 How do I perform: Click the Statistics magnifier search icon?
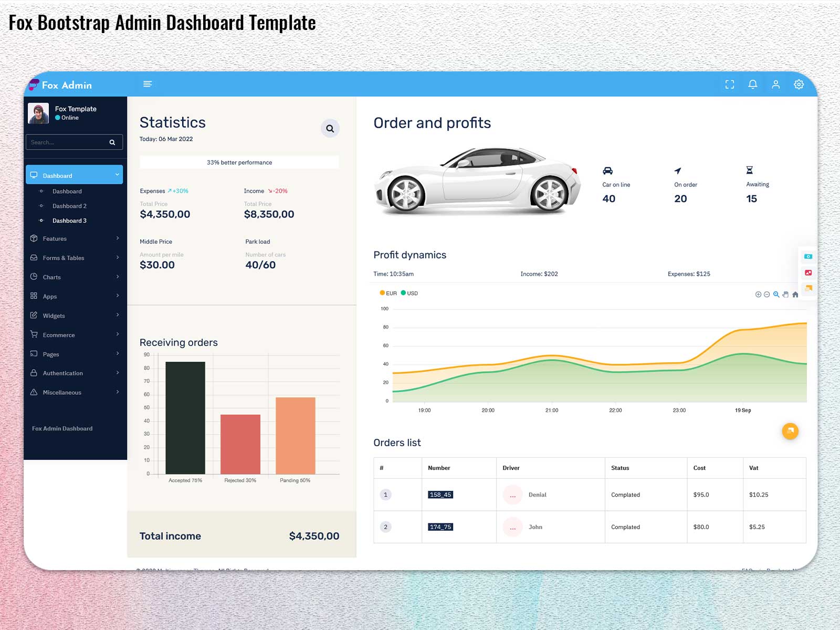[330, 128]
